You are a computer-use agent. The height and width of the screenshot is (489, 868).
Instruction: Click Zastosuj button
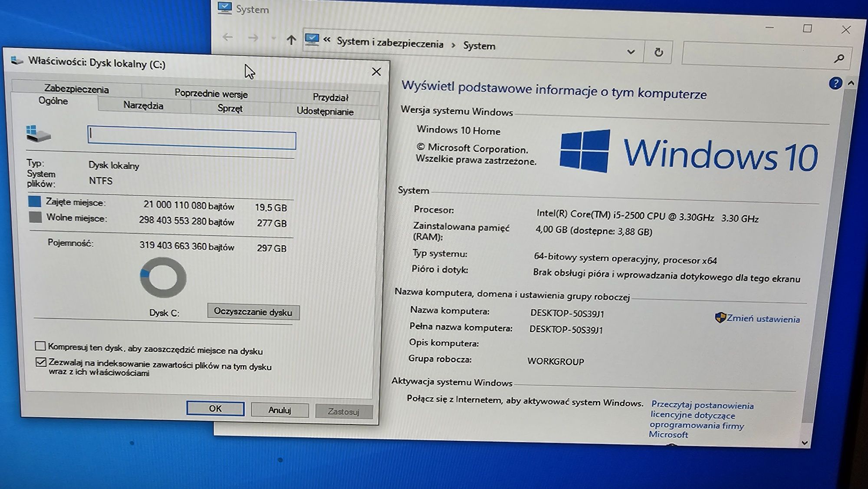343,412
